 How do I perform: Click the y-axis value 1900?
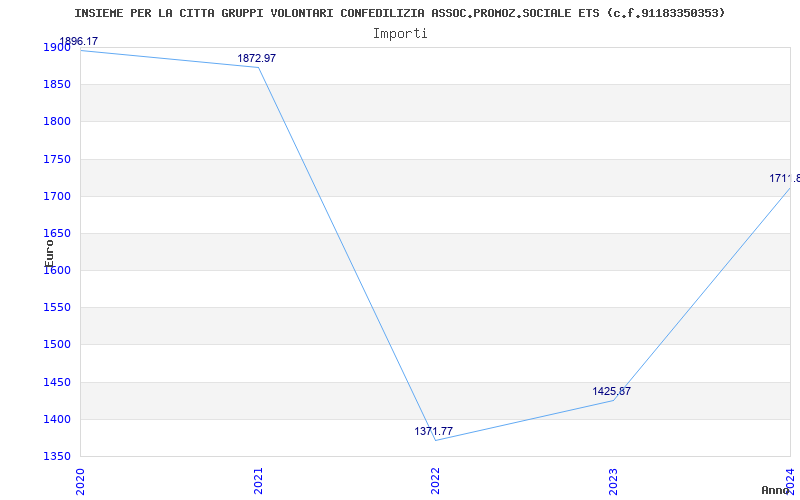pos(57,47)
